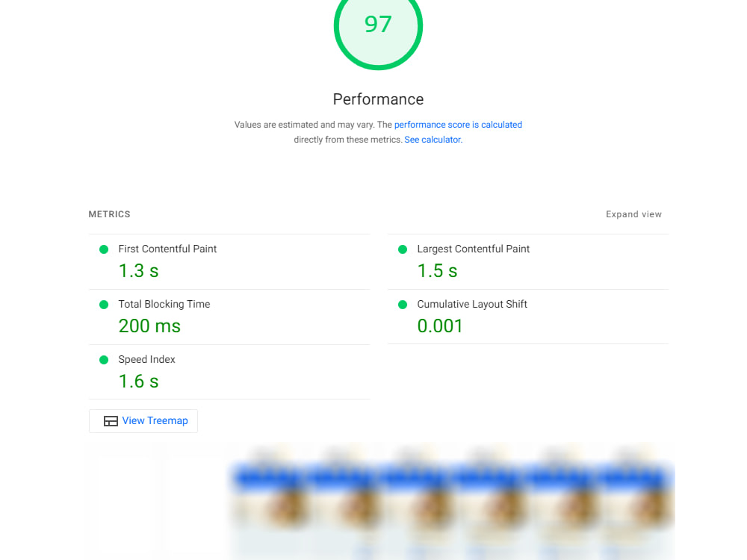747x560 pixels.
Task: Open 'performance score is calculated' link
Action: coord(458,125)
